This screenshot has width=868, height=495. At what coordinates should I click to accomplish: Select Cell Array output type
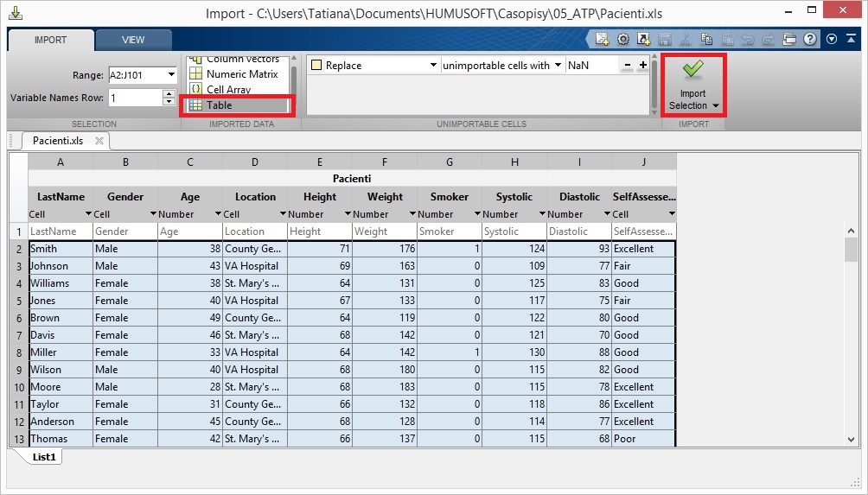(x=238, y=89)
